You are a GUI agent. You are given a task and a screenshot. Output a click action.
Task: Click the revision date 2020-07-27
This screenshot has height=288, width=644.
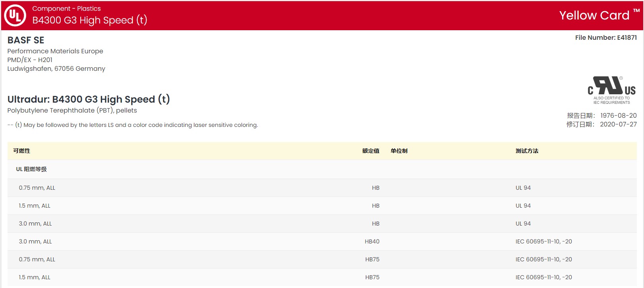pos(618,125)
